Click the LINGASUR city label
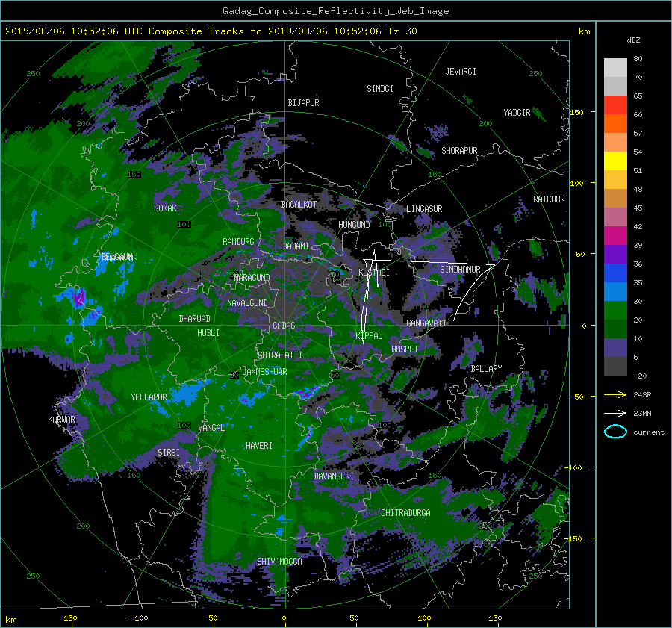Viewport: 672px width, 628px height. (424, 209)
